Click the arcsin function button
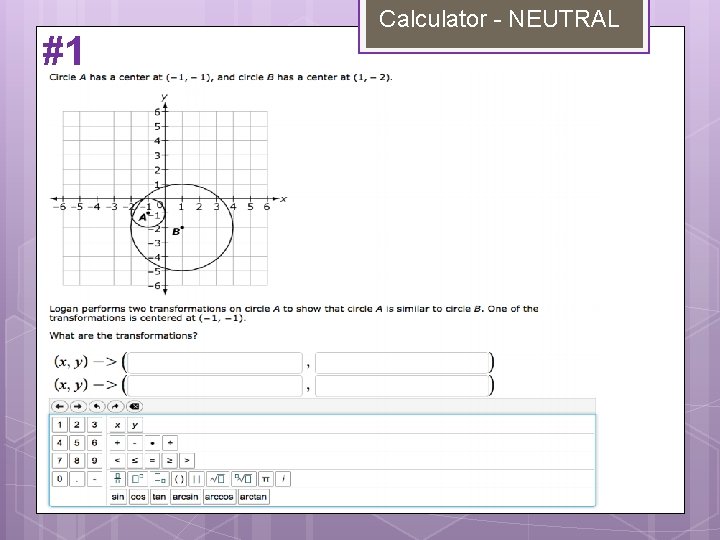Screen dimensions: 720x540 (186, 497)
